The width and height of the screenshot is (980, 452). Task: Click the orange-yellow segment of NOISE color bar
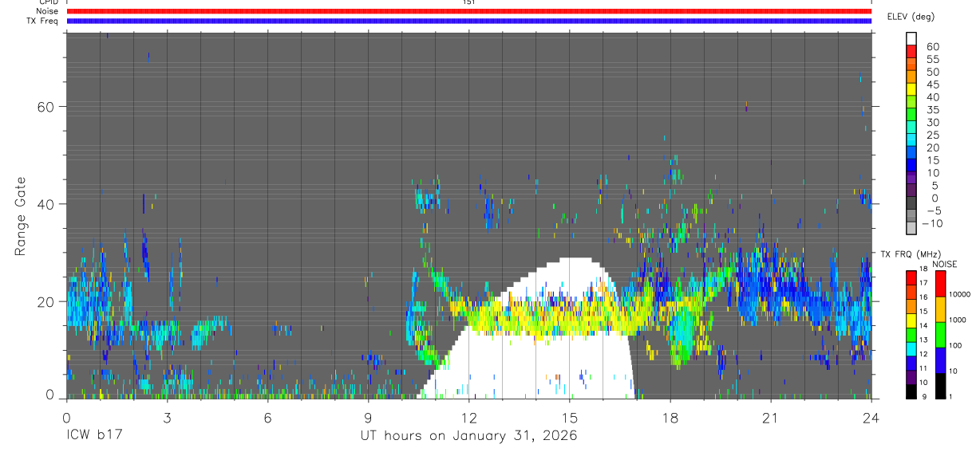click(x=940, y=309)
